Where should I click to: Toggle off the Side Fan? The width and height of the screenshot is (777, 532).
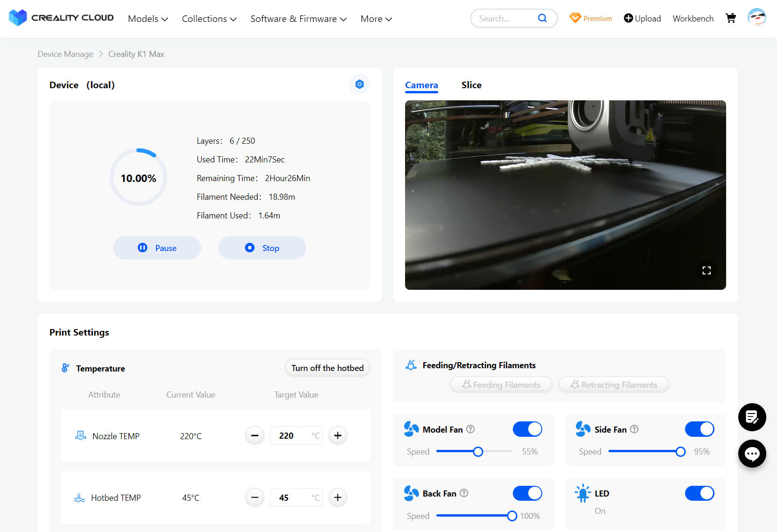click(x=700, y=429)
